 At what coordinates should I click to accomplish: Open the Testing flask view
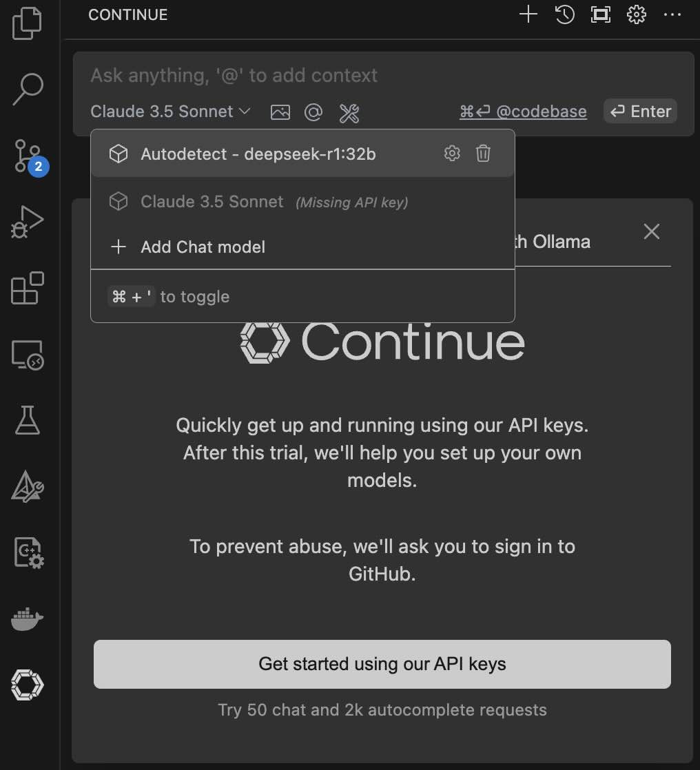[27, 420]
